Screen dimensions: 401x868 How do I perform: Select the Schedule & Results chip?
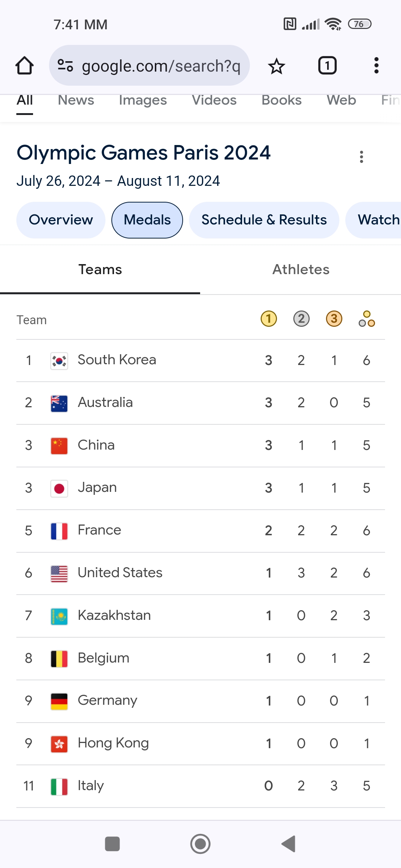264,220
